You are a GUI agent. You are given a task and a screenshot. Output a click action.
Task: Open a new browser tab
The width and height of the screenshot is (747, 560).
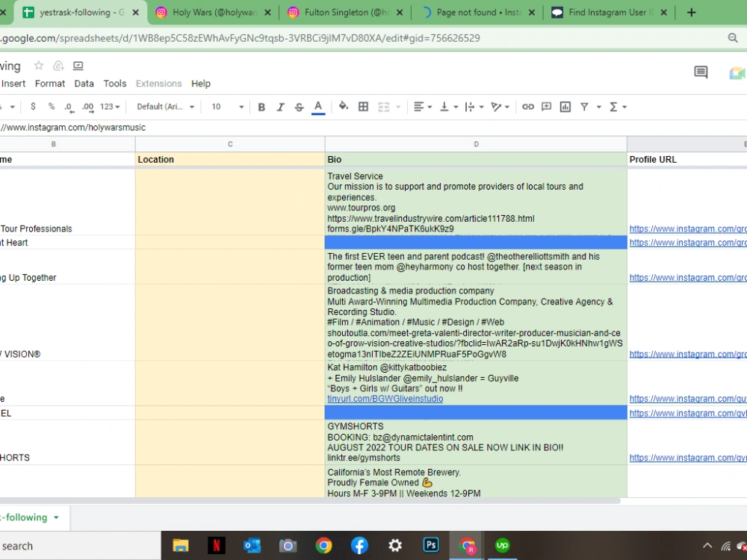(691, 13)
